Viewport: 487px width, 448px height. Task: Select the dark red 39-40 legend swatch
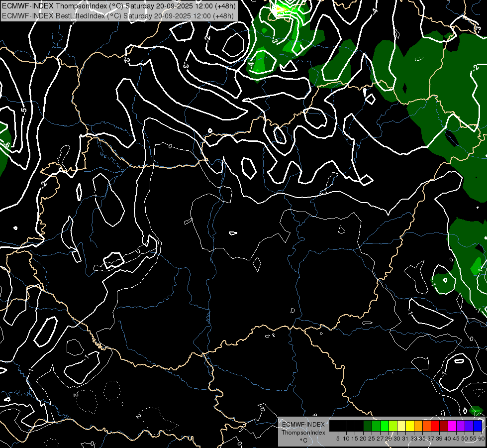pos(444,426)
